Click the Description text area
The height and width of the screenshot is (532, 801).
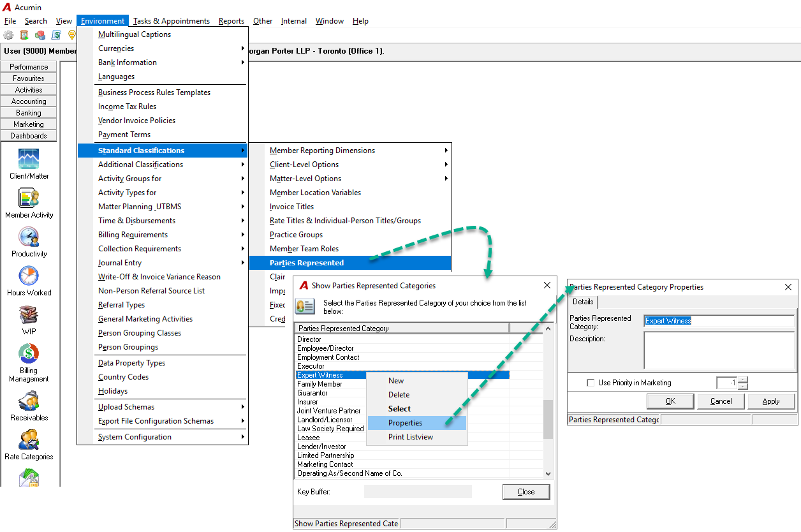(719, 350)
